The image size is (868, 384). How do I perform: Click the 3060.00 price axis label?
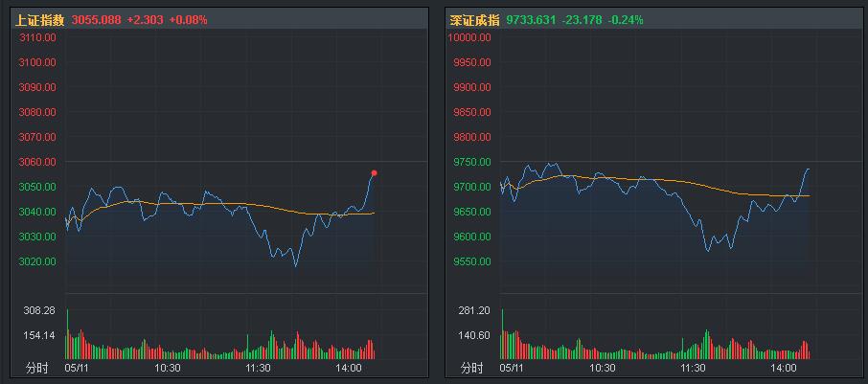[x=38, y=162]
